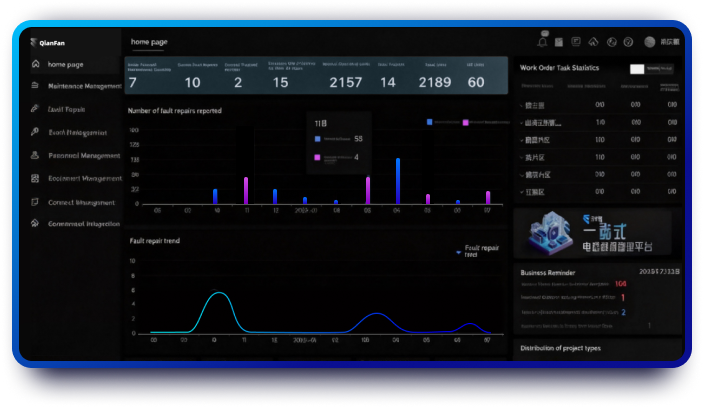Select the home page tab at top
Viewport: 704px width, 408px height.
coord(149,42)
